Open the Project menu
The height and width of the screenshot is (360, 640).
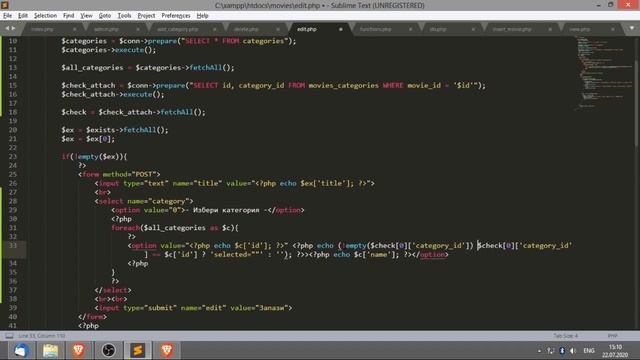pyautogui.click(x=146, y=16)
